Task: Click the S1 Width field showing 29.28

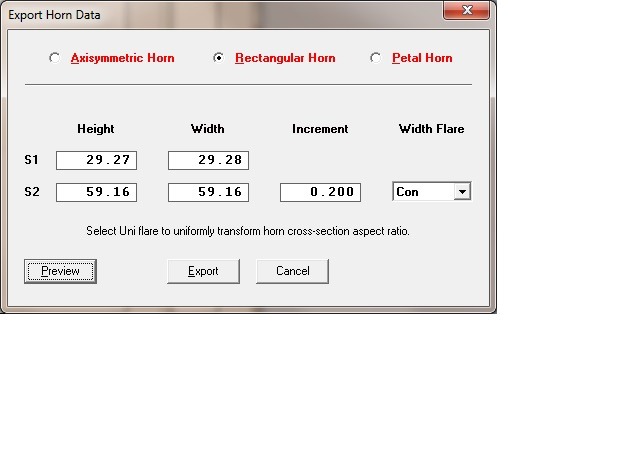Action: pos(208,160)
